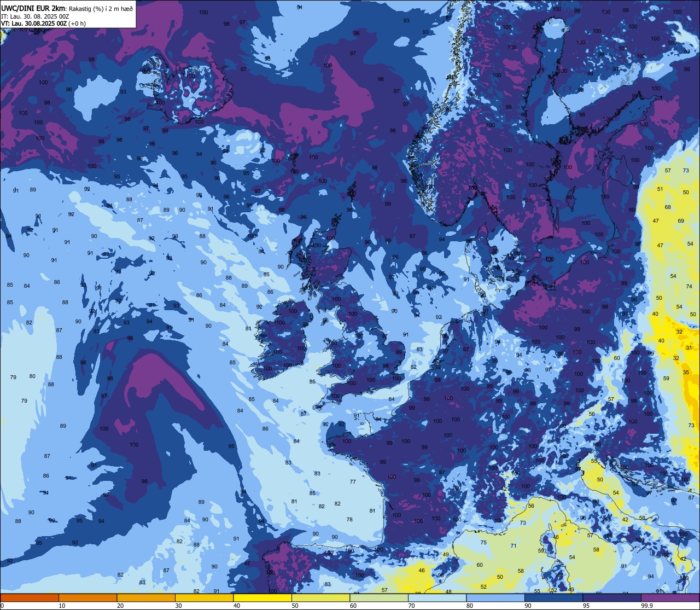The height and width of the screenshot is (610, 700).
Task: Click the pale yellow 50–60 legend swatch
Action: [x=320, y=597]
